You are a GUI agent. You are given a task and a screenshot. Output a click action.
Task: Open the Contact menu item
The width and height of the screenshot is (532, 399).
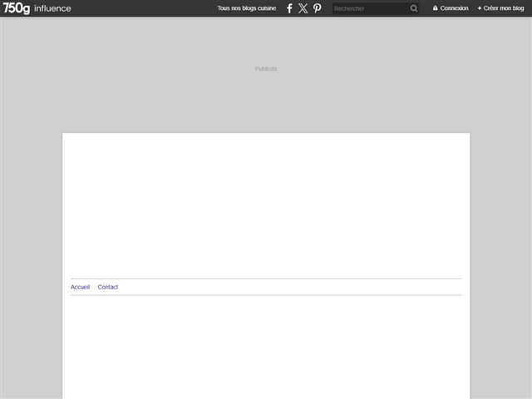(x=108, y=287)
